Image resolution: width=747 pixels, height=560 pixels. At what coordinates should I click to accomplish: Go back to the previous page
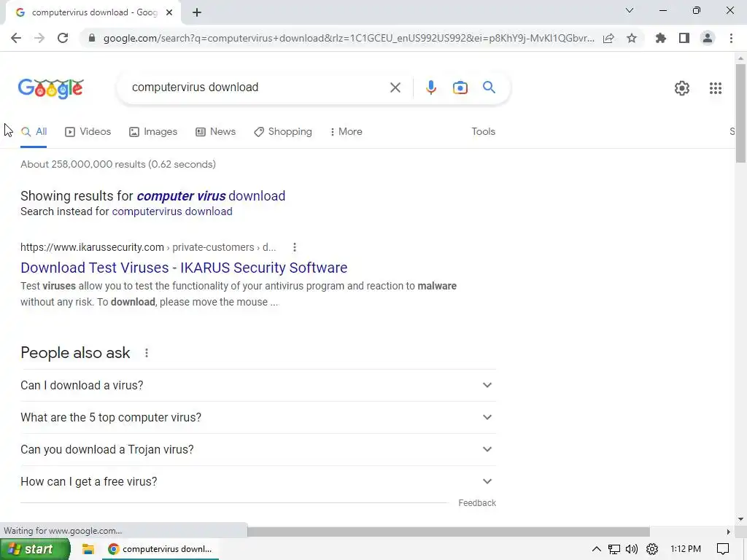(16, 38)
